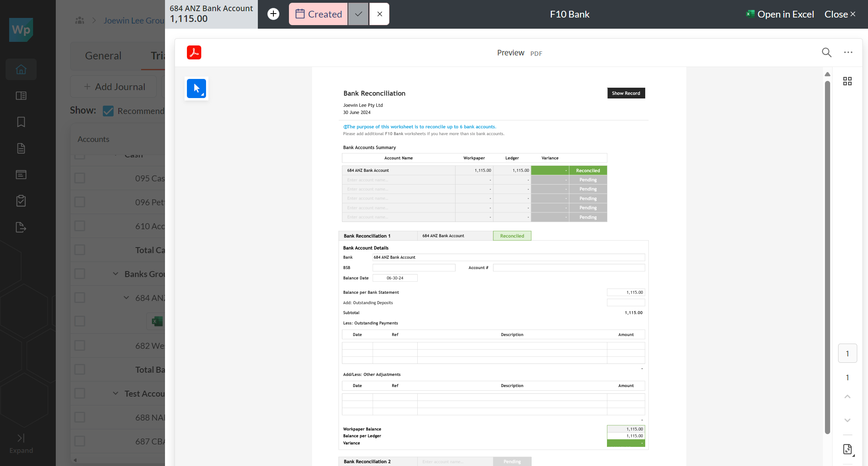Open the three-dots more options menu
The width and height of the screenshot is (868, 466).
[848, 53]
